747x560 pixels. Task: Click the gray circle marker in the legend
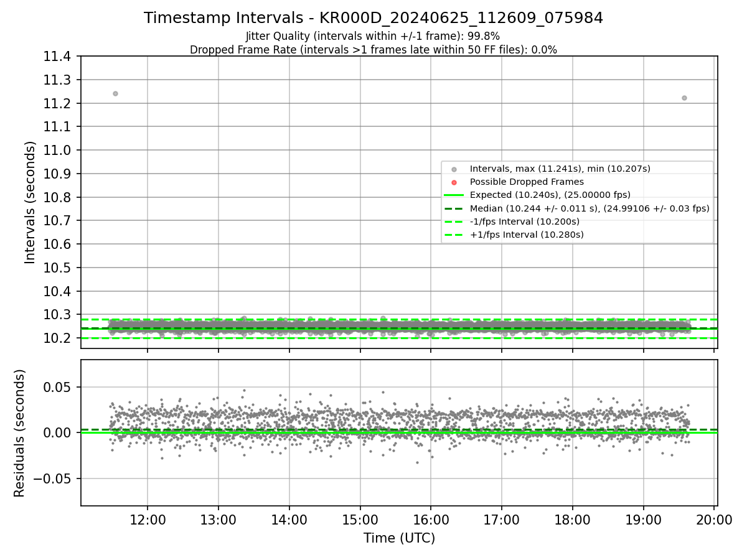pos(454,169)
